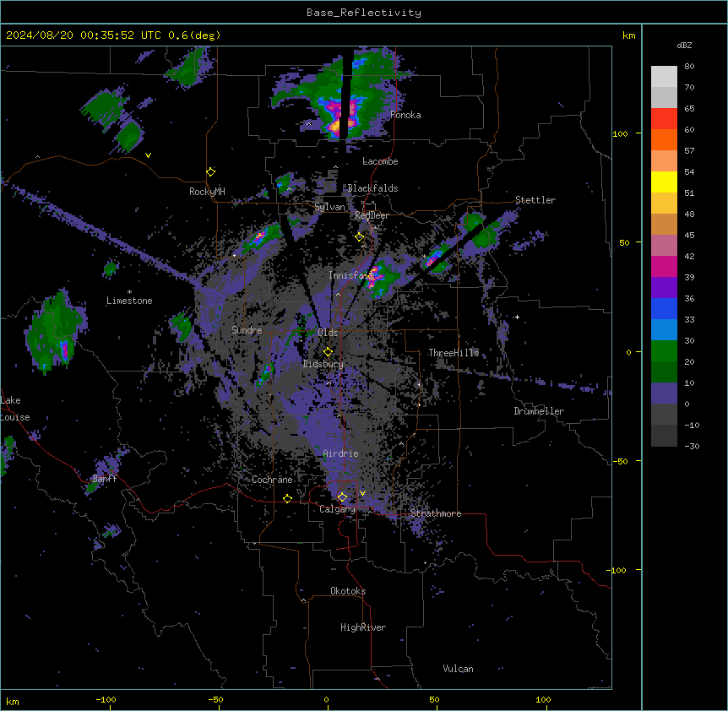
Task: Click the Didsbury label
Action: tap(323, 364)
